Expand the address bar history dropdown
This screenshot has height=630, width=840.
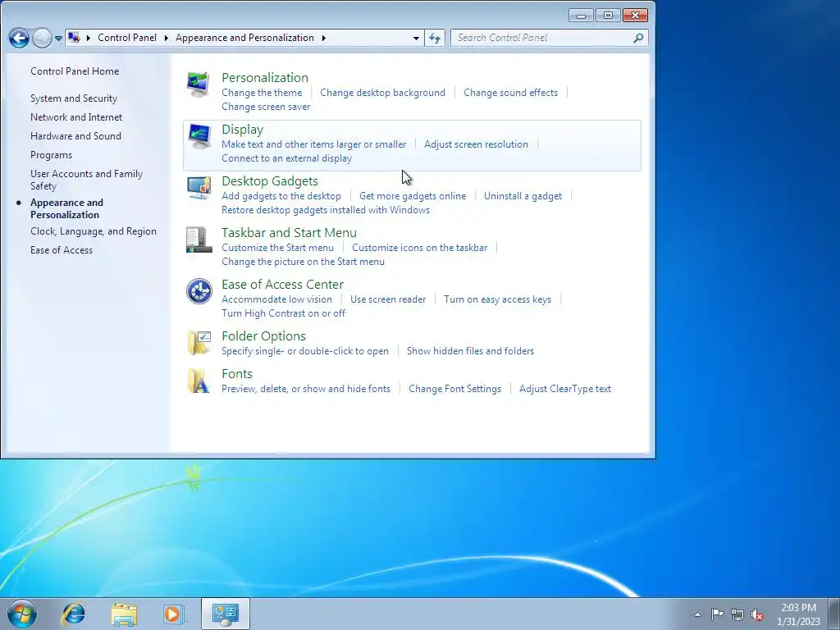pos(416,38)
